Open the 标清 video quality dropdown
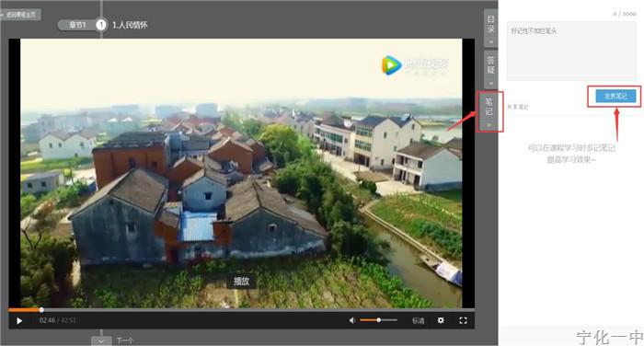 418,320
